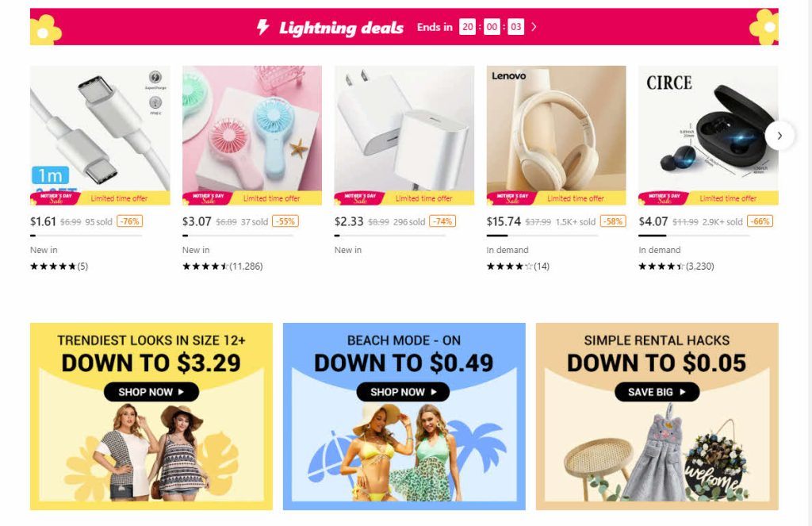Click Mother's Day Sale tag on charger

[360, 198]
